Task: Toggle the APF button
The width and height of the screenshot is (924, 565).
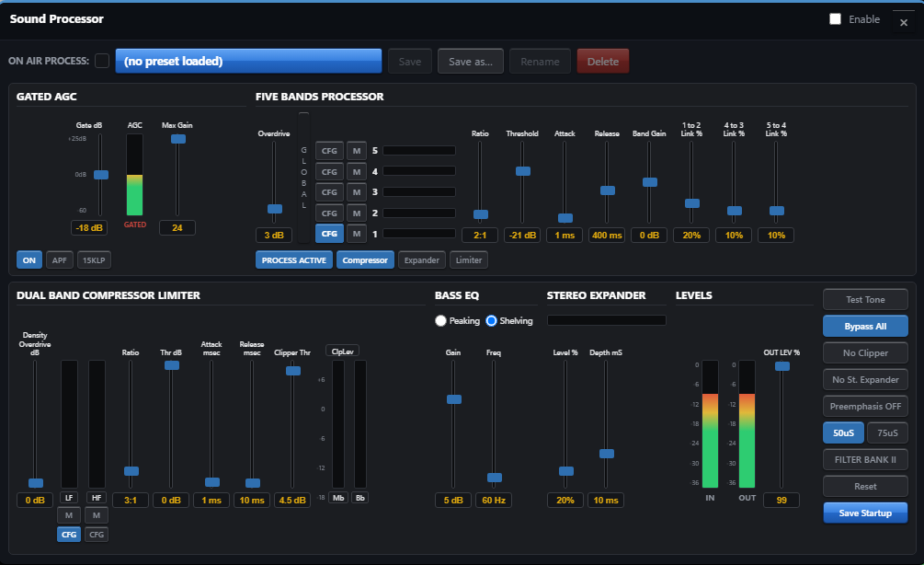Action: coord(60,260)
